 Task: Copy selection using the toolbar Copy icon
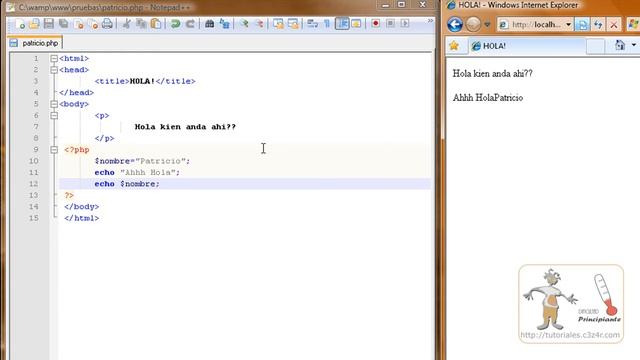pyautogui.click(x=141, y=24)
